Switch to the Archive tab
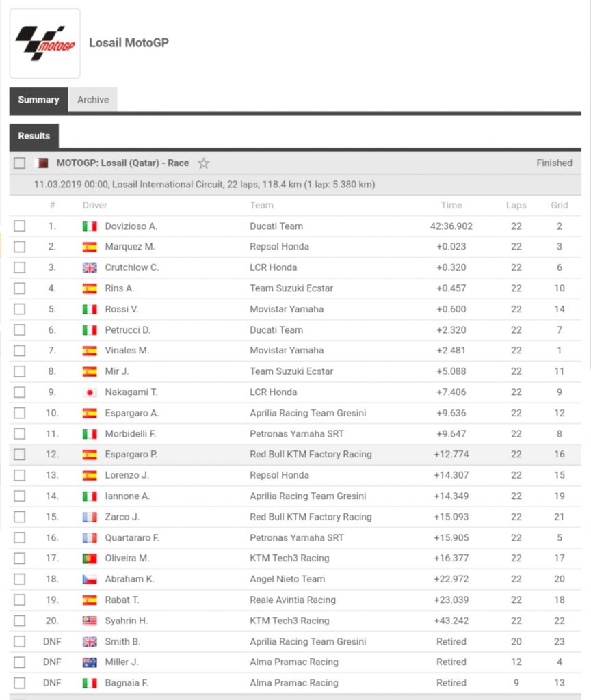Image resolution: width=591 pixels, height=700 pixels. tap(93, 100)
